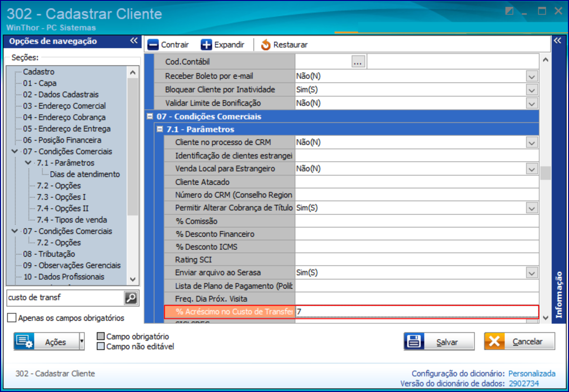Collapse 07 - Condições Comerciais section header
The height and width of the screenshot is (392, 569).
pos(150,116)
